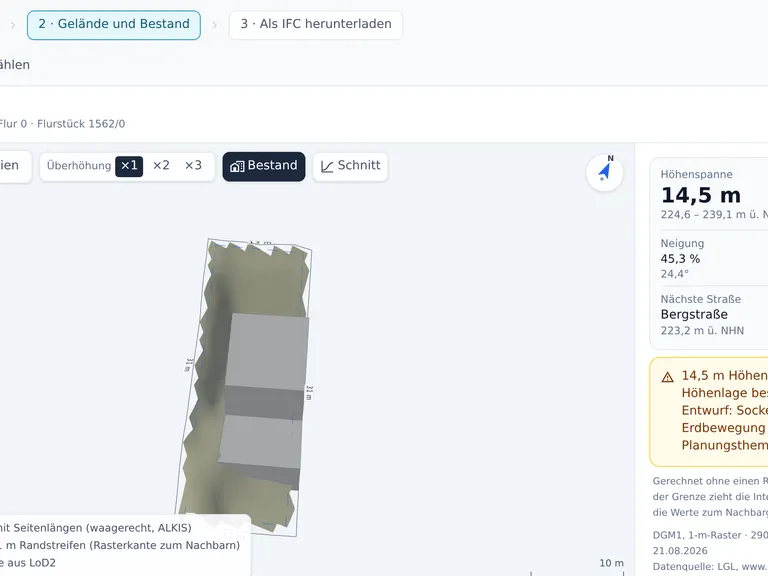Select the upper grey building block
Viewport: 768px width, 576px height.
[x=268, y=352]
